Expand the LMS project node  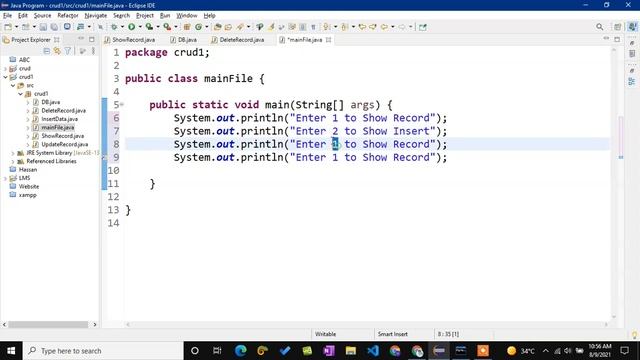click(5, 178)
